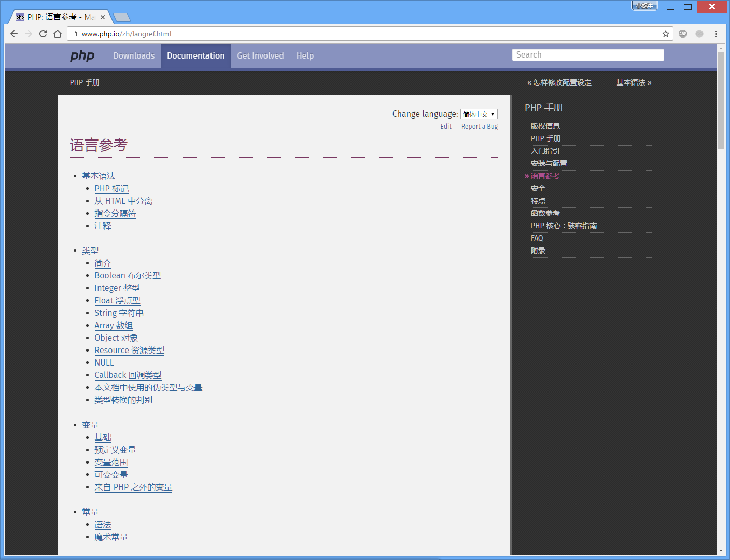This screenshot has width=730, height=560.
Task: Open 变量范围 link
Action: coord(111,463)
